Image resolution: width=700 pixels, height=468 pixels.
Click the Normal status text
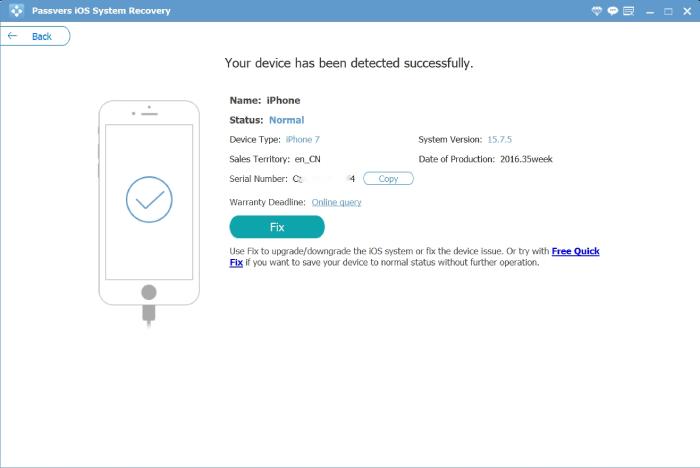286,120
